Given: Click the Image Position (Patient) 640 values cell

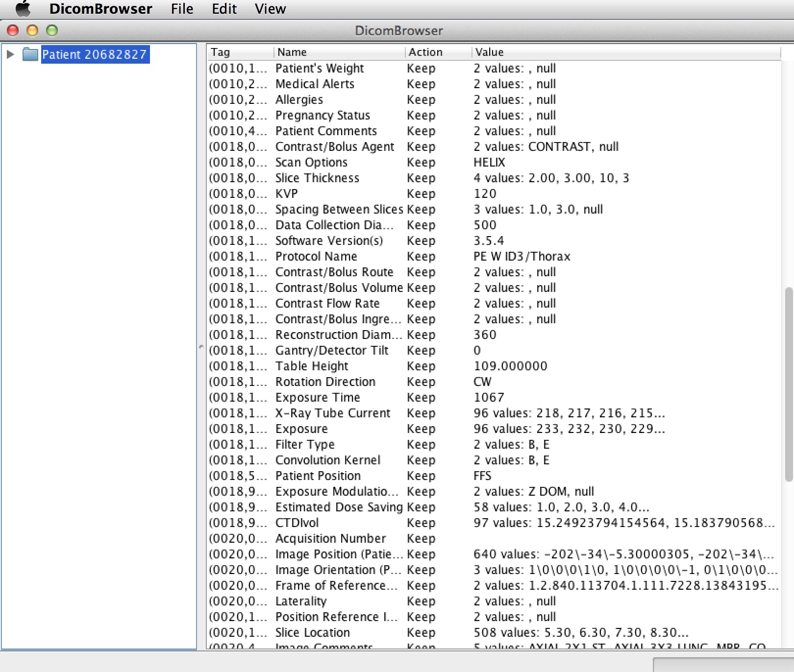Looking at the screenshot, I should [x=623, y=554].
